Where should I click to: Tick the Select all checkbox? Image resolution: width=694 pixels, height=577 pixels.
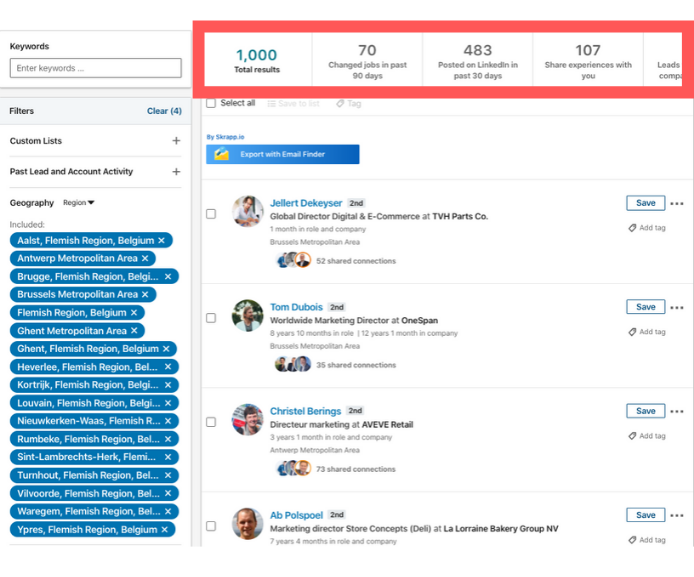point(211,103)
